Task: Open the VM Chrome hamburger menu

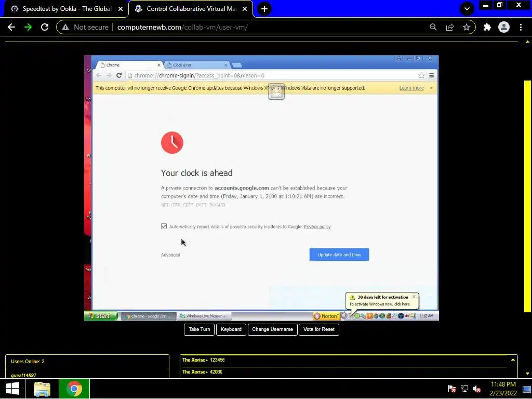Action: pyautogui.click(x=432, y=75)
